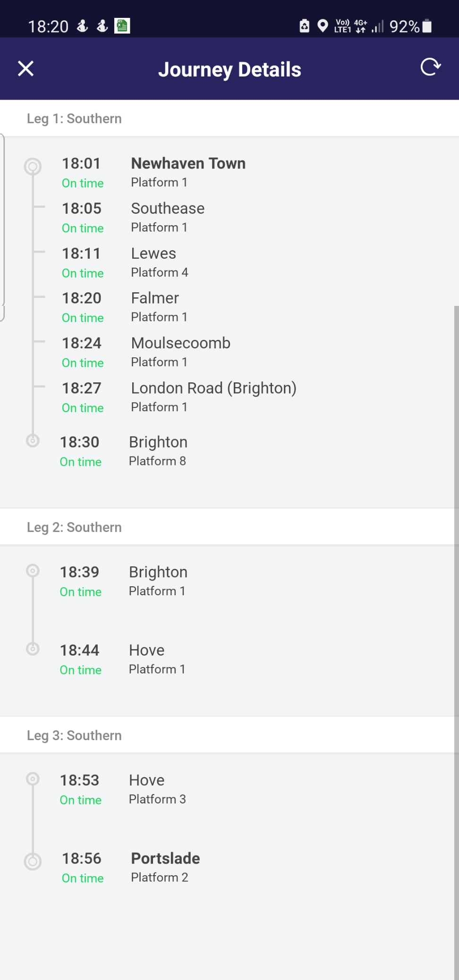Select the Falmer 18:20 stop
The height and width of the screenshot is (980, 459).
click(154, 307)
